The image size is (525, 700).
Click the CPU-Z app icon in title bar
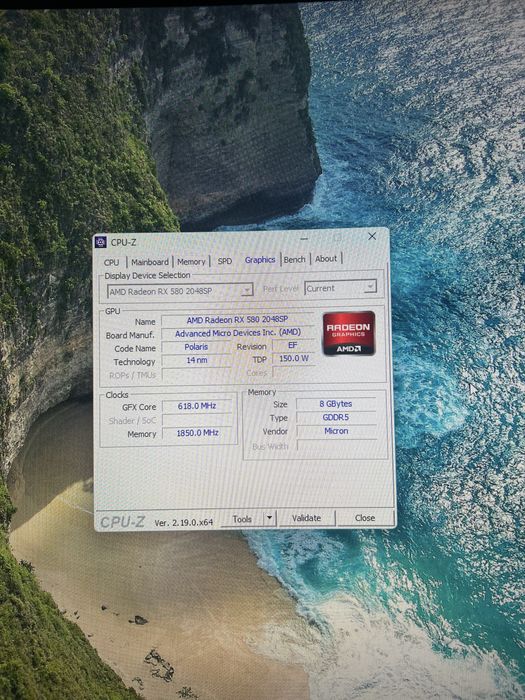(101, 242)
